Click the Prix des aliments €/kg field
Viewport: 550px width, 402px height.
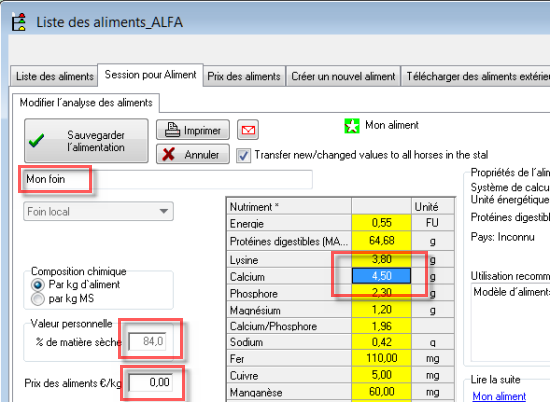pos(151,382)
